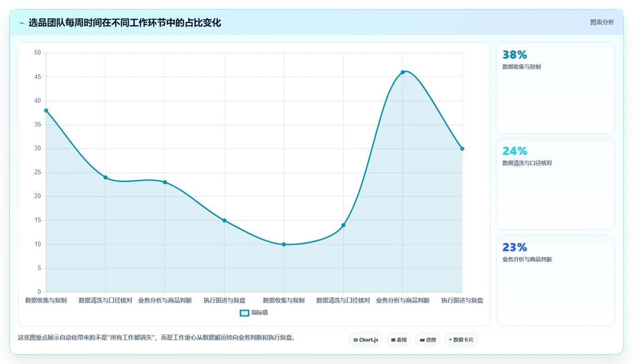Click the y-axis label 50
Viewport: 633px width, 364px height.
click(x=38, y=53)
